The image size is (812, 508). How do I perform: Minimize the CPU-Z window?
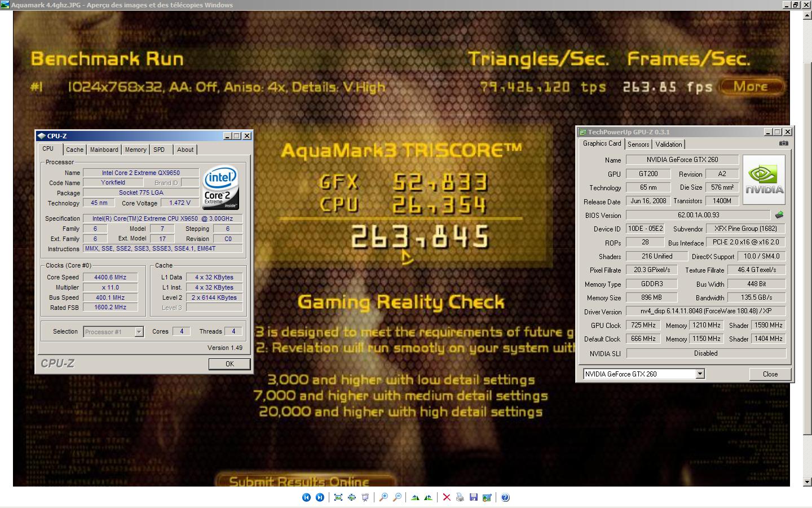tap(227, 136)
